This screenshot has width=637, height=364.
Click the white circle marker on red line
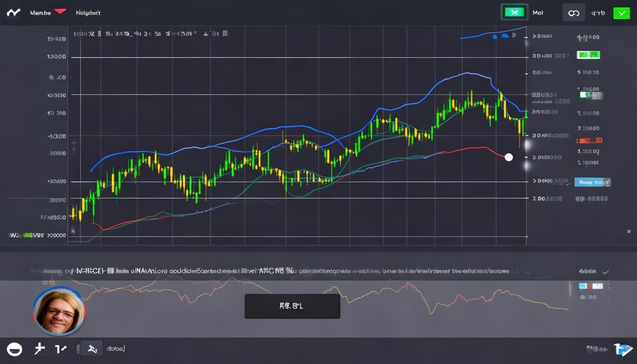click(509, 157)
